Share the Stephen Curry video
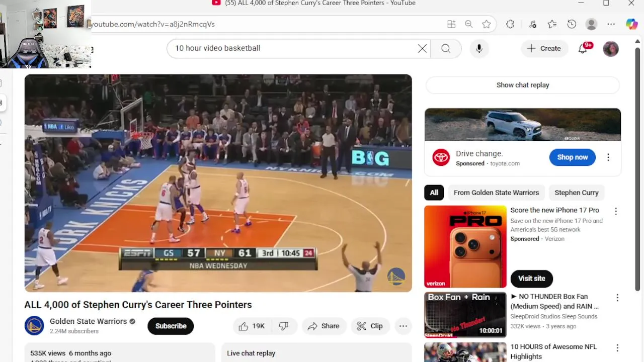Image resolution: width=644 pixels, height=362 pixels. click(x=324, y=326)
